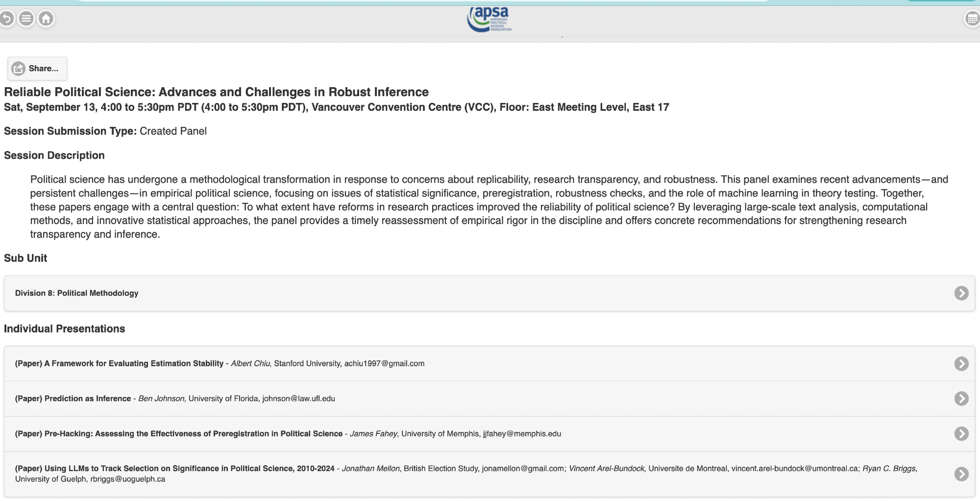This screenshot has width=980, height=501.
Task: Click the APSA logo
Action: coord(489,20)
